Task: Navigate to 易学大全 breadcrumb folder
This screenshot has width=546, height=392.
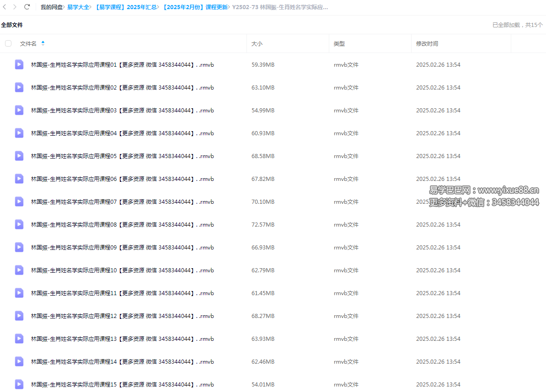Action: coord(78,7)
